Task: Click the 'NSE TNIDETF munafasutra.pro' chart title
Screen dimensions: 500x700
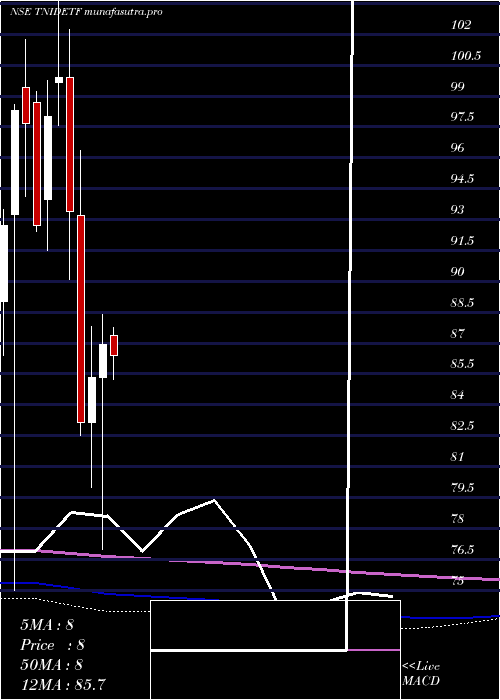Action: click(86, 12)
